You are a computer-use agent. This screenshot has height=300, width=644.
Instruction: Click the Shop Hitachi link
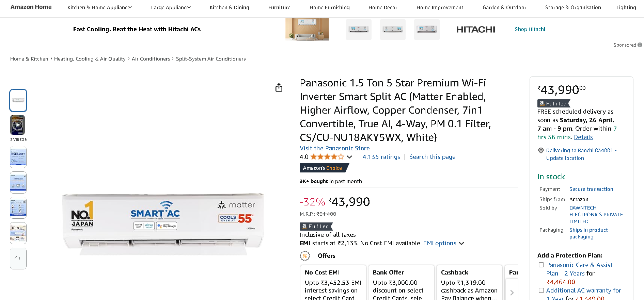click(530, 29)
